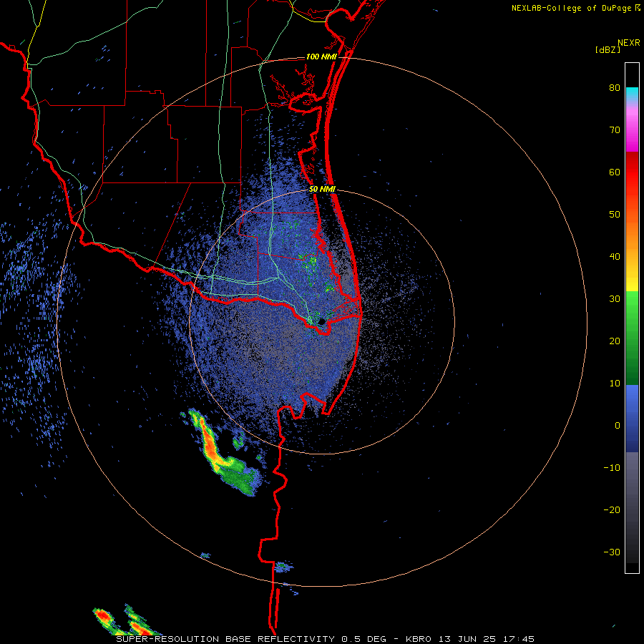Click the cyan segment of the color bar
The width and height of the screenshot is (644, 644).
click(x=632, y=94)
